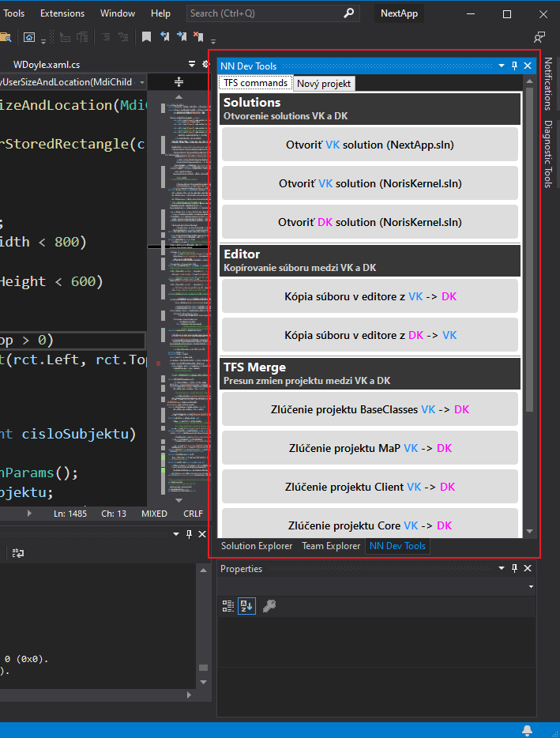The width and height of the screenshot is (560, 738).
Task: Clear all bookmarks icon in toolbar
Action: [199, 37]
